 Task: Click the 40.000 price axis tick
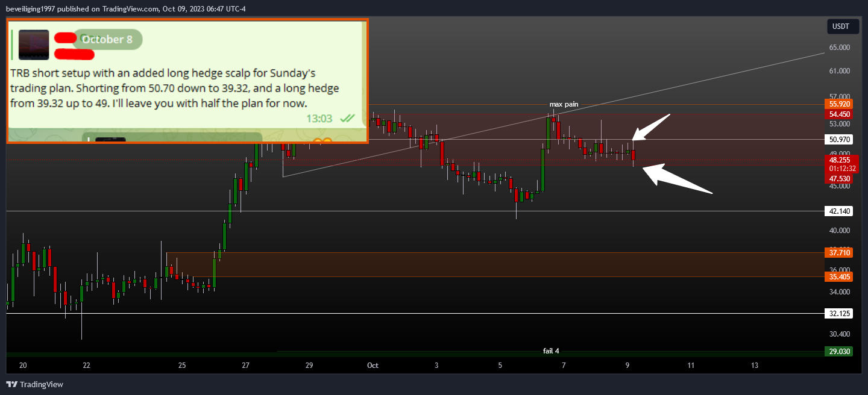pyautogui.click(x=840, y=231)
